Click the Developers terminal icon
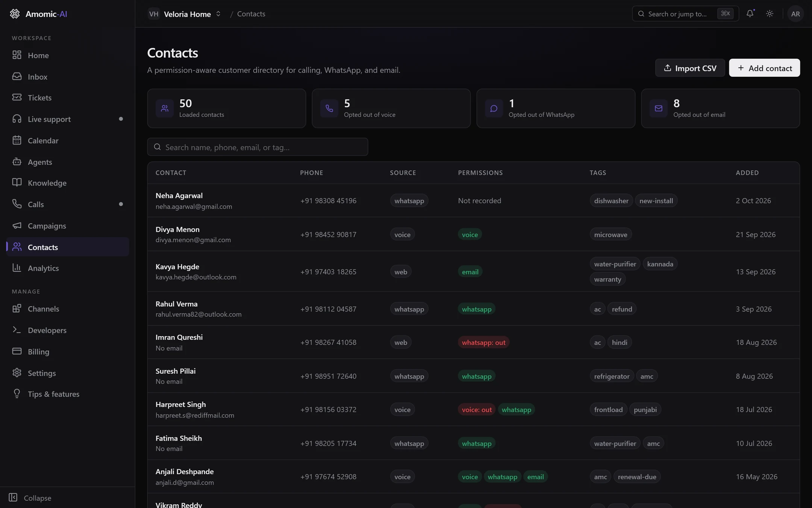The height and width of the screenshot is (508, 812). tap(17, 330)
